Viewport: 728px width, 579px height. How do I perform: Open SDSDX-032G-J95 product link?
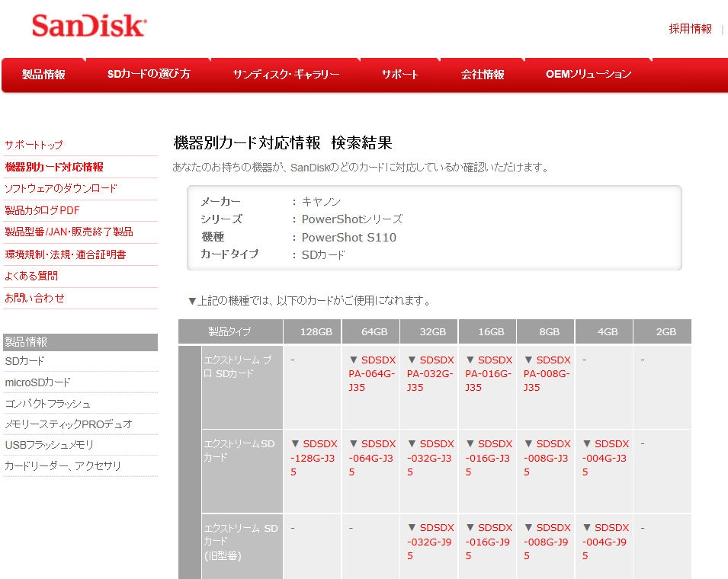431,542
